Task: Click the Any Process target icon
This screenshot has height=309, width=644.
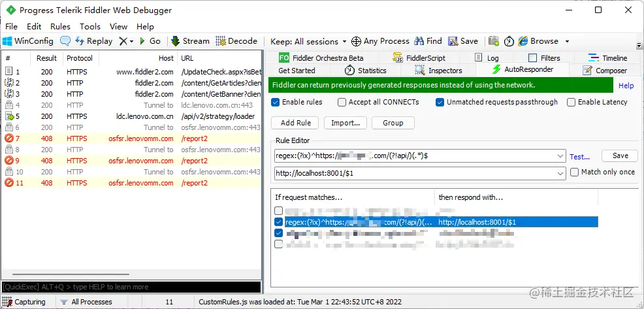Action: coord(356,41)
